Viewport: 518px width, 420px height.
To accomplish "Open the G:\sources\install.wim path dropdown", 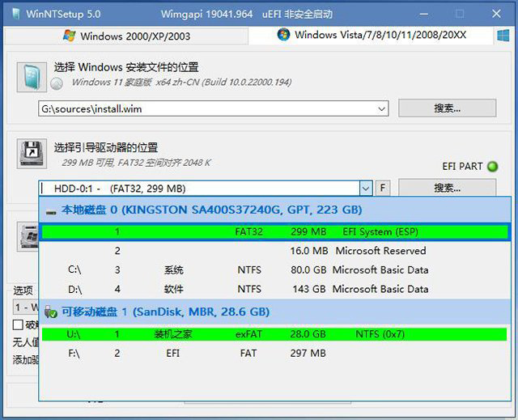I will pyautogui.click(x=381, y=109).
